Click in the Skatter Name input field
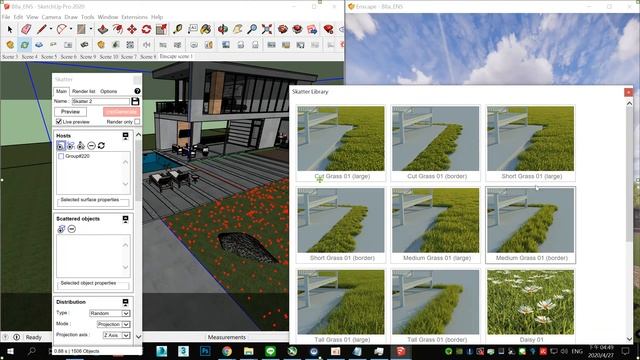Image resolution: width=640 pixels, height=360 pixels. point(101,101)
